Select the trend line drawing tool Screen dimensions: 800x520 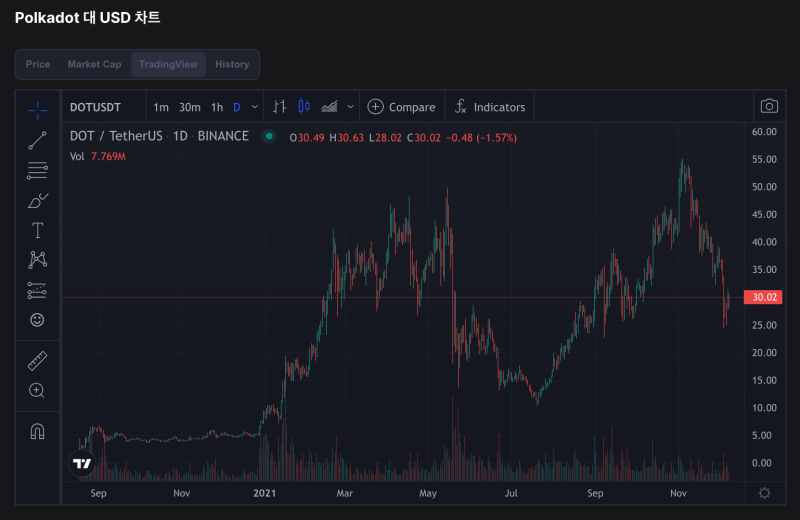pyautogui.click(x=38, y=140)
